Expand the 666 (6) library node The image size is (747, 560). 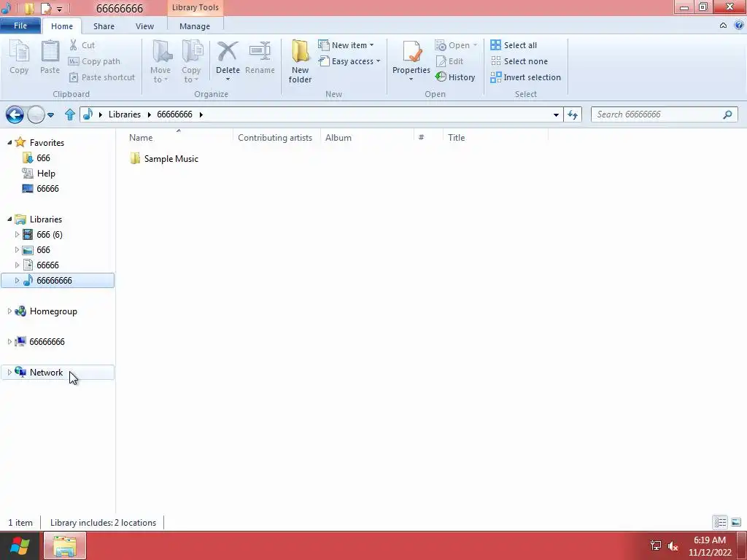[18, 234]
